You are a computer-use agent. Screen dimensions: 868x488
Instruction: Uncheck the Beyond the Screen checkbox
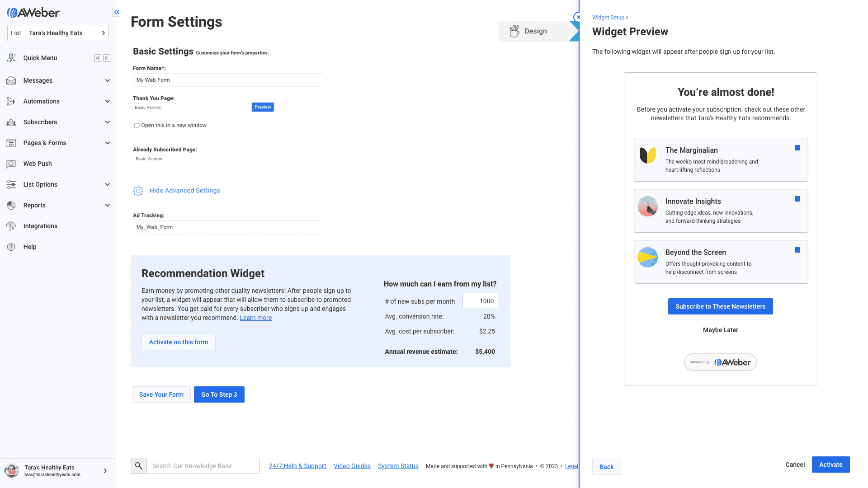(797, 250)
